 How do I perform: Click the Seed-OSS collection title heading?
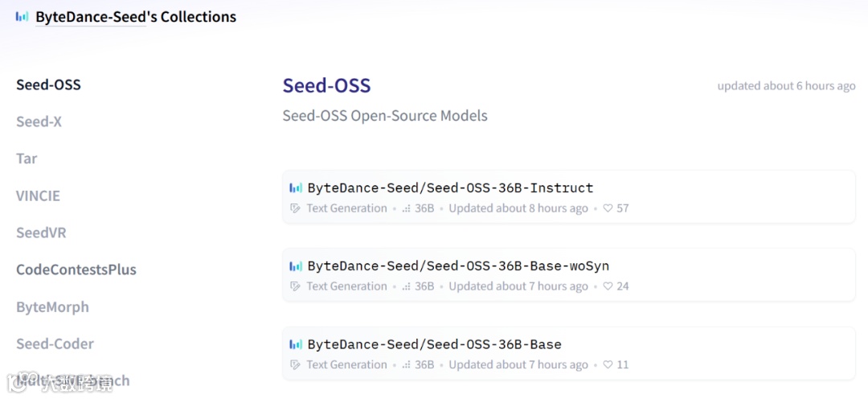(326, 86)
